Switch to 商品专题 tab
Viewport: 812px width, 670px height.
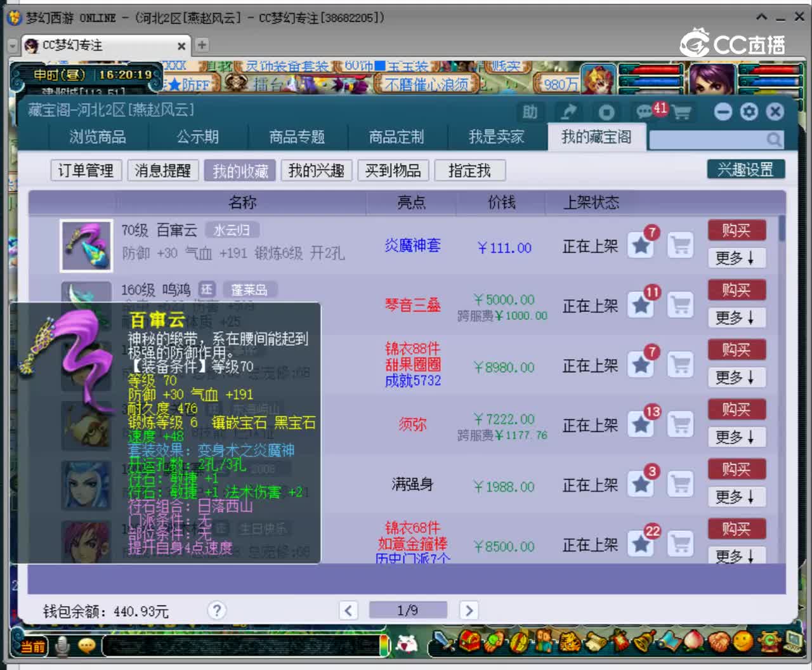pos(297,136)
